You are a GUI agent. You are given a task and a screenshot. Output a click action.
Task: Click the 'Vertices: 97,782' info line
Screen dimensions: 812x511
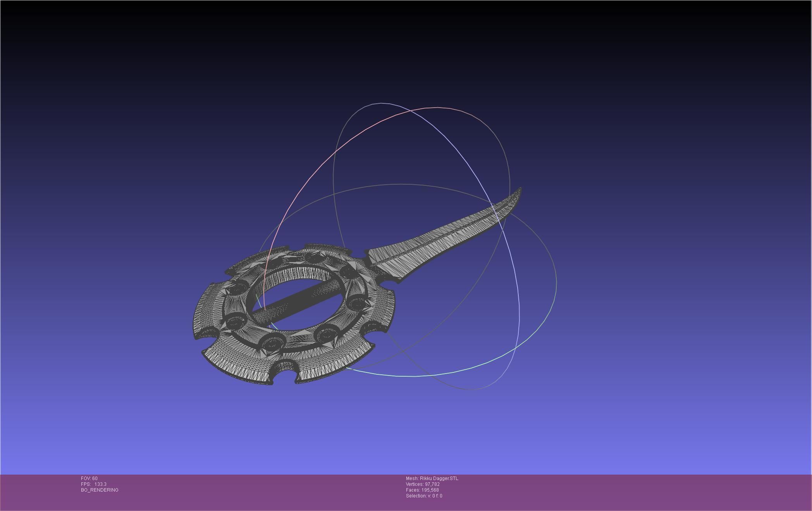click(x=423, y=484)
